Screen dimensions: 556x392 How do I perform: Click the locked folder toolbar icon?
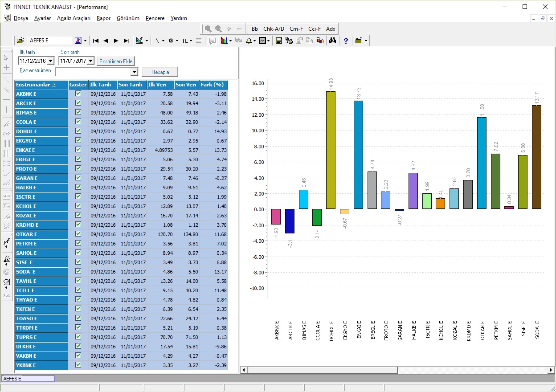click(x=359, y=41)
